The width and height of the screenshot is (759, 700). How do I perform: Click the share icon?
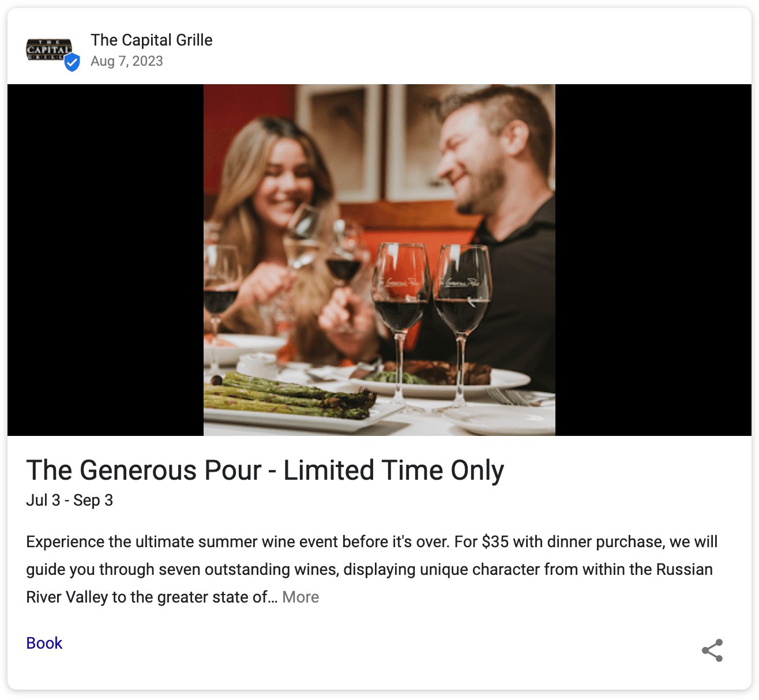coord(712,650)
